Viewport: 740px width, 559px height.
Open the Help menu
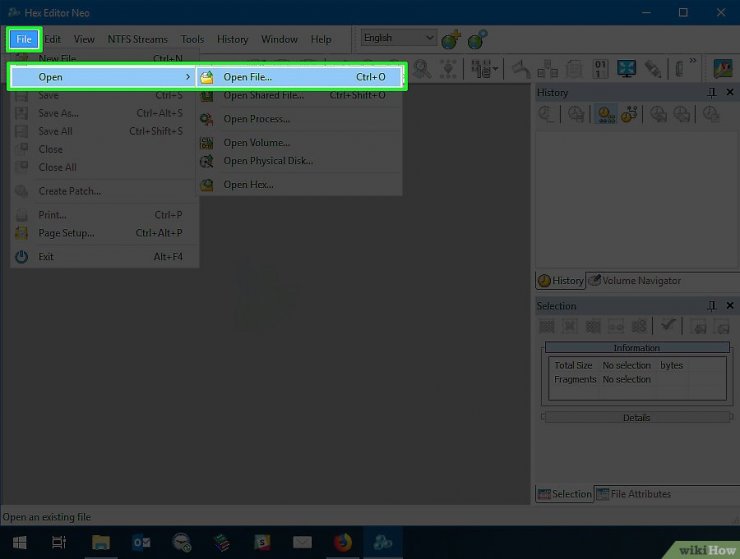[x=321, y=39]
